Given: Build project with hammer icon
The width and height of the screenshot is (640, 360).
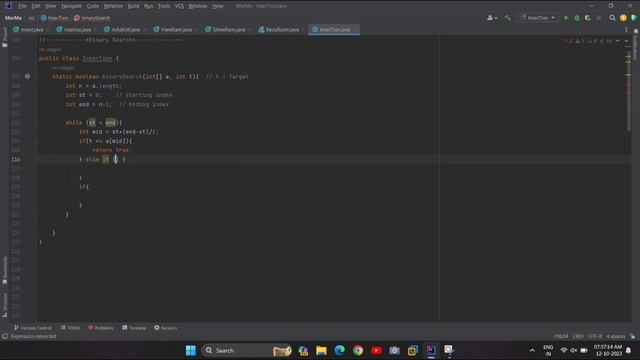Looking at the screenshot, I should pos(507,18).
